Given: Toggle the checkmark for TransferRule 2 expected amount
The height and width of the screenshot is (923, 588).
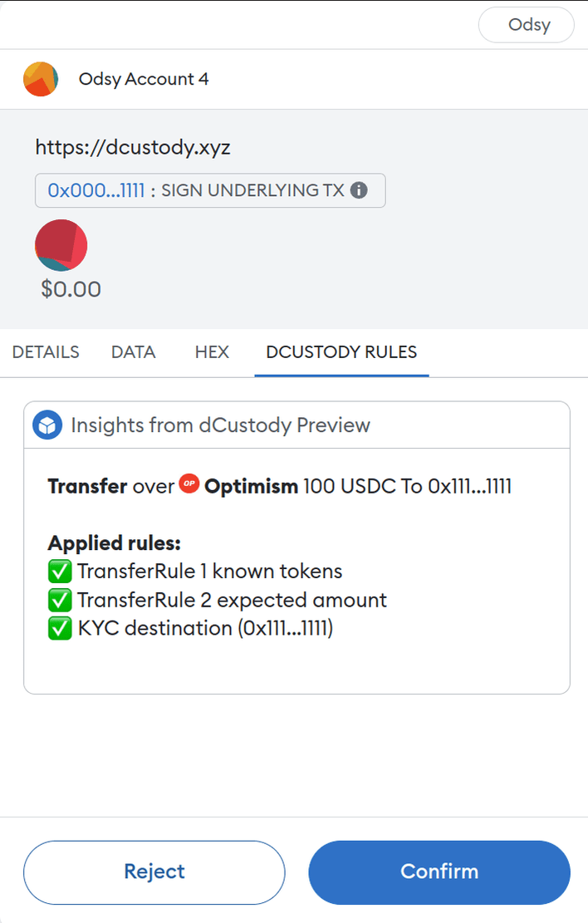Looking at the screenshot, I should pyautogui.click(x=59, y=600).
